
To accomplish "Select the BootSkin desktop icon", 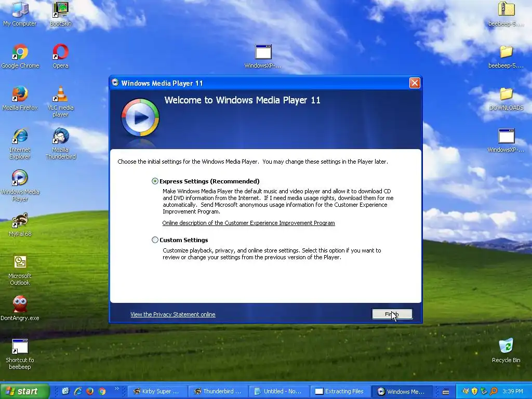I will (60, 14).
